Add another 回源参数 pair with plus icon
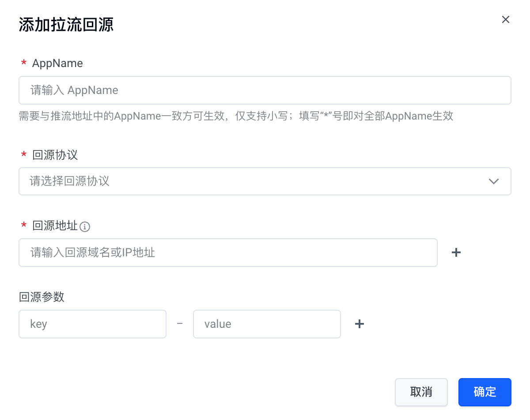Screen dimensions: 530x420 (360, 324)
